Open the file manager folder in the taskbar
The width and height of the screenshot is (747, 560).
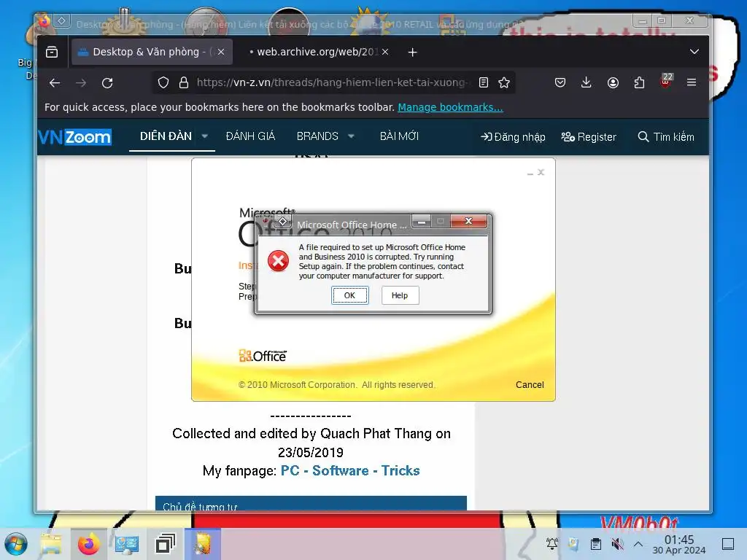point(51,544)
